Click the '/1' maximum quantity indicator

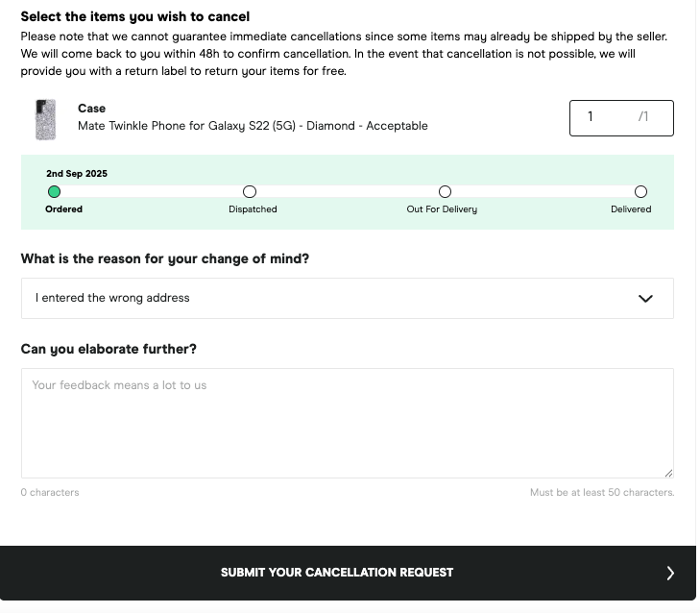pos(643,117)
